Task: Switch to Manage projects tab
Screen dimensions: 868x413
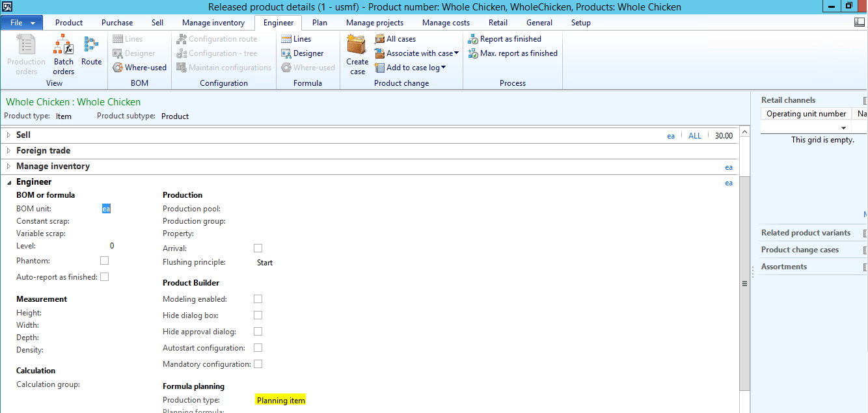Action: click(x=375, y=23)
